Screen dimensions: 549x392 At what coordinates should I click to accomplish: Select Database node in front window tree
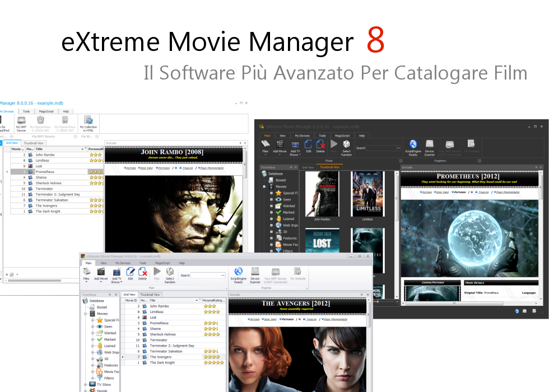(x=96, y=301)
